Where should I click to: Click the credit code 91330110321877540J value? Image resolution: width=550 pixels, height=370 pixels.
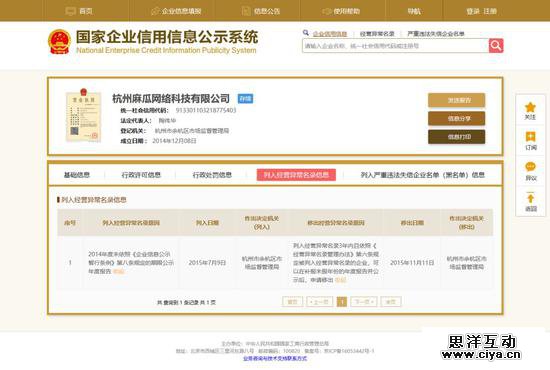click(206, 110)
